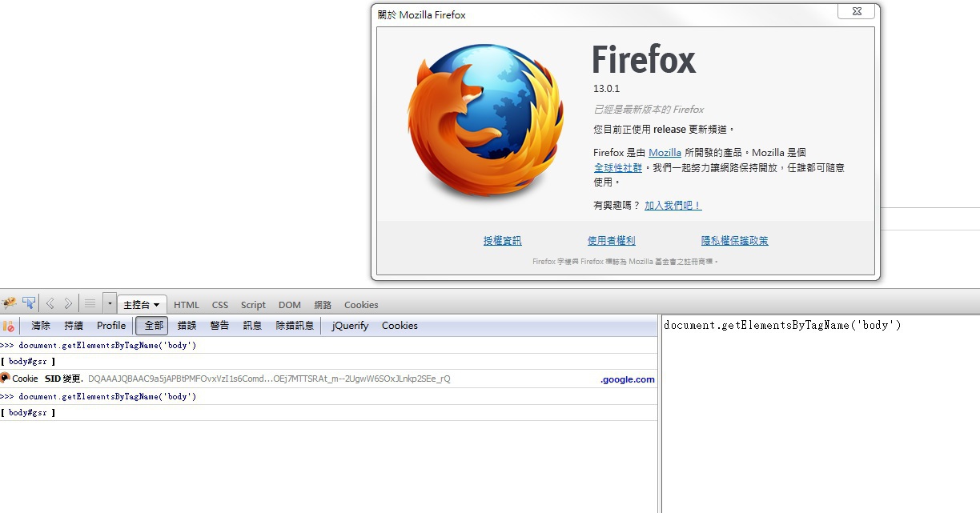Screen dimensions: 980x513
Task: Open the Cookies panel tab
Action: (361, 305)
